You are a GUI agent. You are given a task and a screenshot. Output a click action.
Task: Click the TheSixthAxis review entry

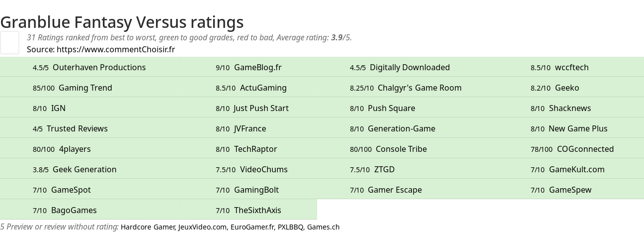[257, 210]
